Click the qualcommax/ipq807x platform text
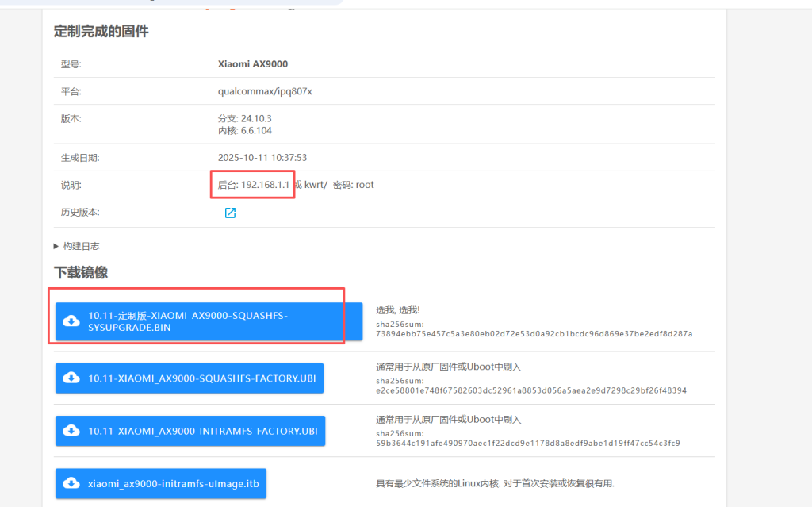Image resolution: width=812 pixels, height=507 pixels. (262, 91)
